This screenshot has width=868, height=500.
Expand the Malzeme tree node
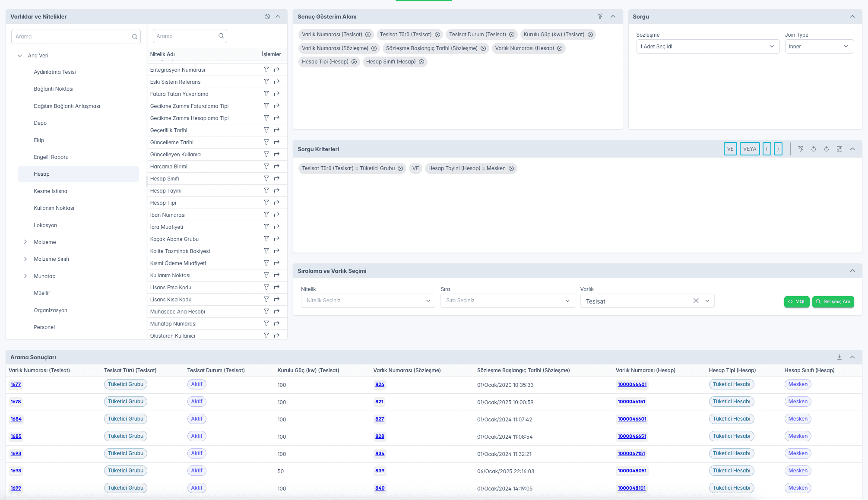click(25, 242)
